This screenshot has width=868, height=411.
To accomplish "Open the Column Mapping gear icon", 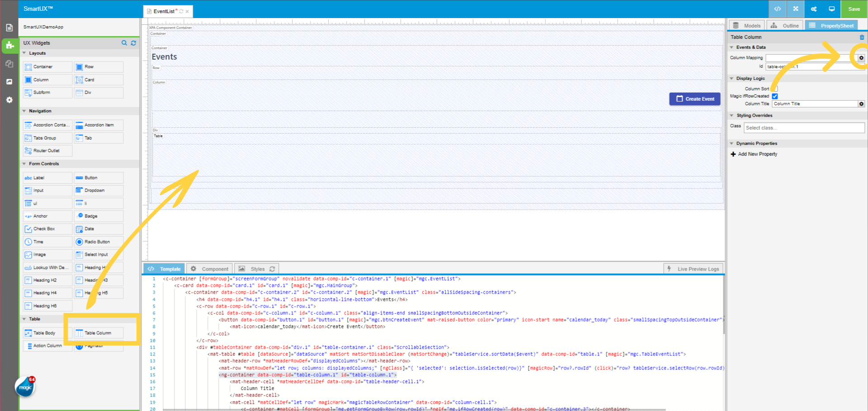I will 861,58.
